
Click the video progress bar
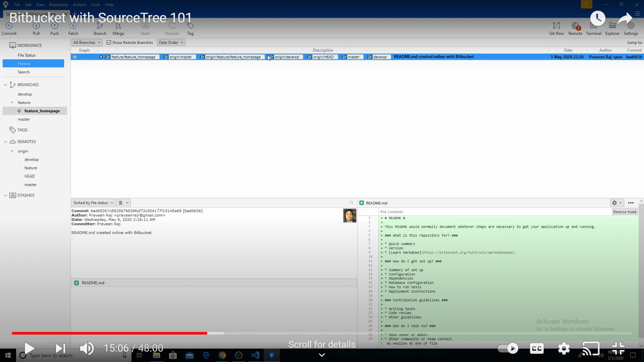[x=322, y=333]
